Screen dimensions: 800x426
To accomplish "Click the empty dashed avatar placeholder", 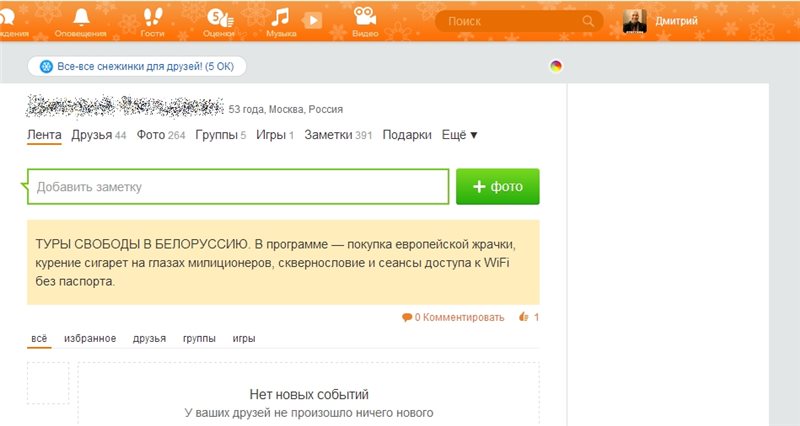I will pyautogui.click(x=48, y=383).
